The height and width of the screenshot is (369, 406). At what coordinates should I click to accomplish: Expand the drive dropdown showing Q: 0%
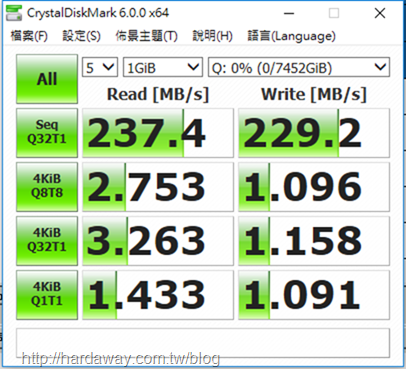(299, 68)
